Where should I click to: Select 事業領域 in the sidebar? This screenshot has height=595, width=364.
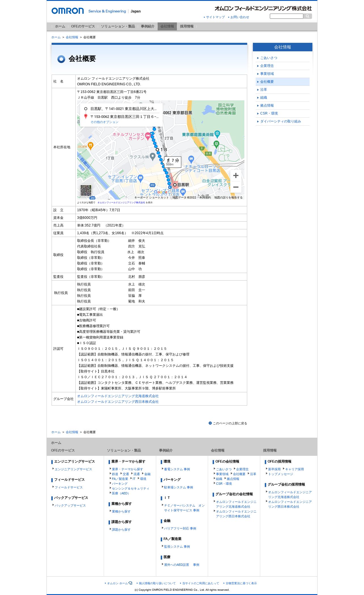(x=283, y=74)
